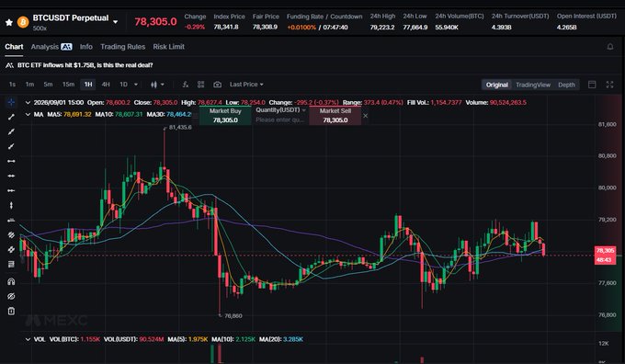Viewport: 625px width, 364px height.
Task: Switch chart mode to Depth
Action: tap(566, 85)
